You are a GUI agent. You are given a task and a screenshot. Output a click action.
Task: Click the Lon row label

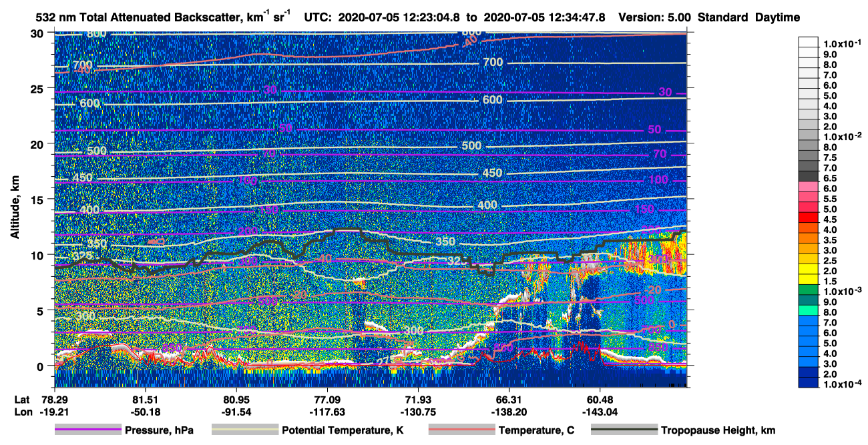pos(23,412)
